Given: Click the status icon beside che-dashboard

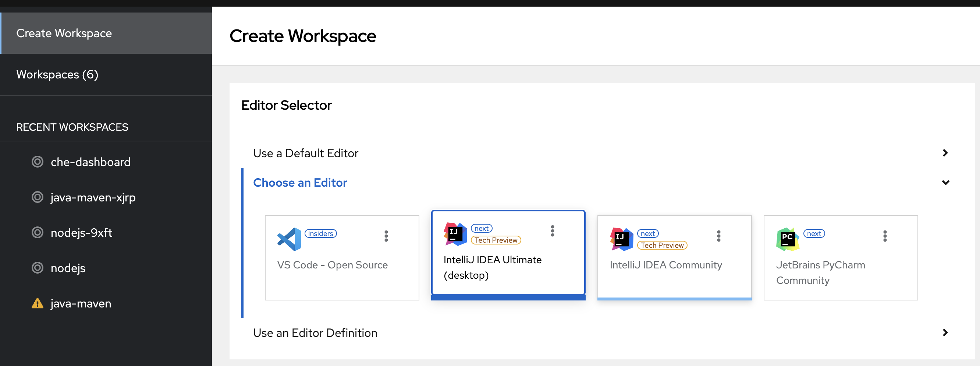Looking at the screenshot, I should 38,162.
